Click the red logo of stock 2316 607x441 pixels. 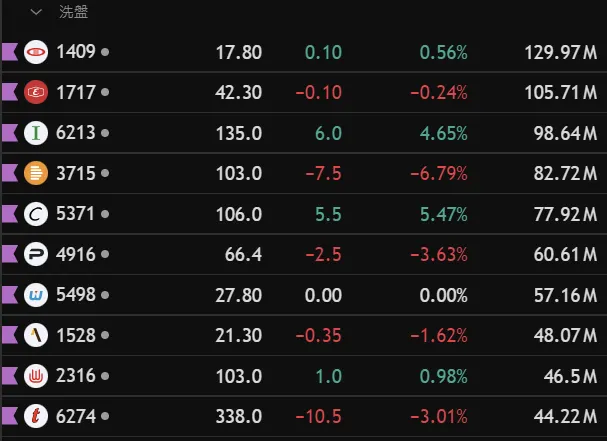click(x=36, y=376)
